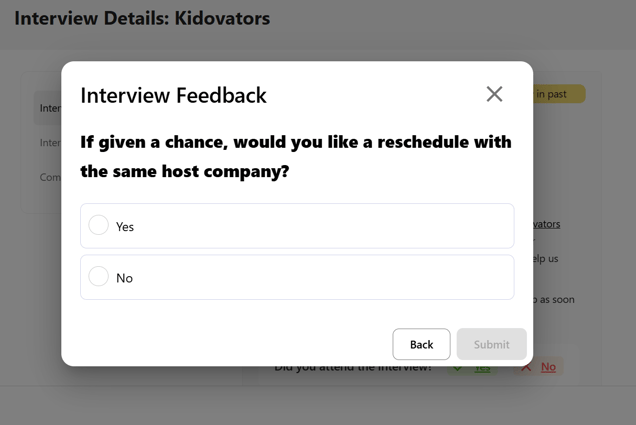This screenshot has width=636, height=425.
Task: Go back using the Back button
Action: point(421,344)
